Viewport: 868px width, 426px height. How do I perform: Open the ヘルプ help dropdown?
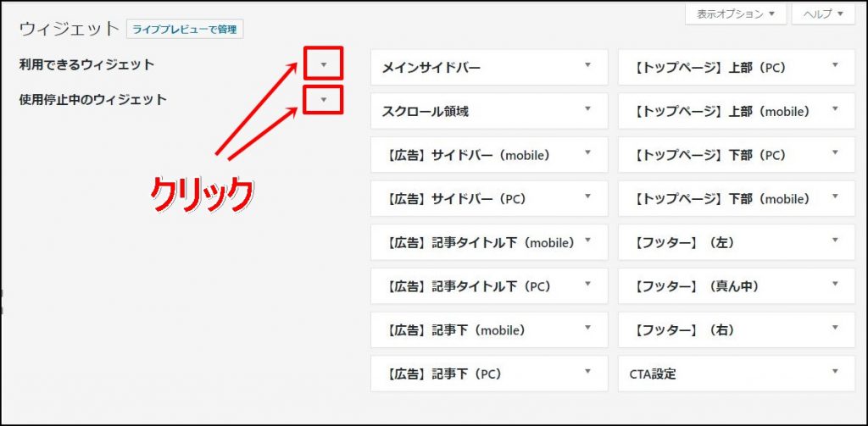pyautogui.click(x=823, y=14)
